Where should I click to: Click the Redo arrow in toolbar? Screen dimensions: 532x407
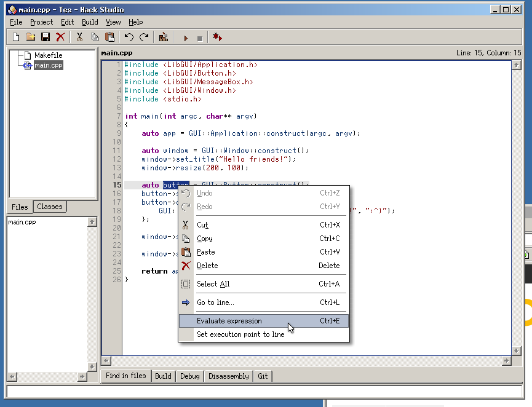[144, 37]
